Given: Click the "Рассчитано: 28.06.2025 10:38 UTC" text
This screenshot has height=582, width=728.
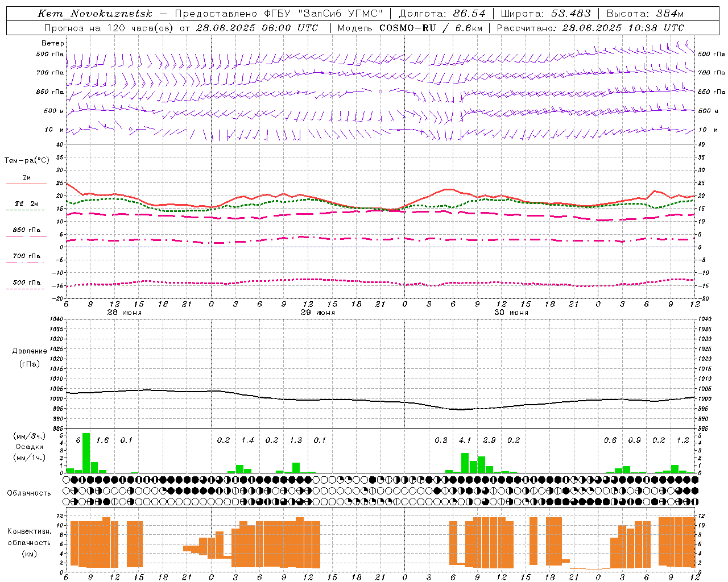Looking at the screenshot, I should click(591, 28).
